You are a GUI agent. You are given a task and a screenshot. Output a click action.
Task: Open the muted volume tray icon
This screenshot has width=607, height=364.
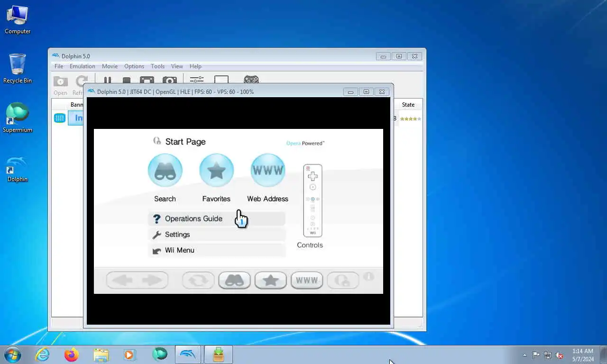point(560,355)
